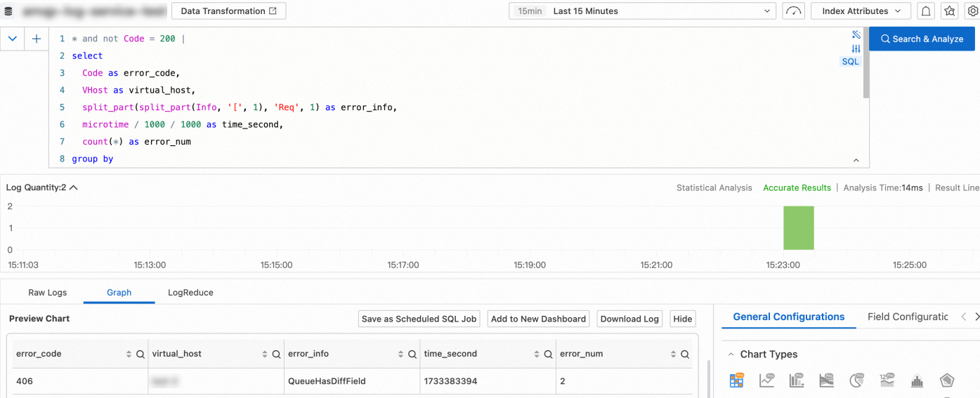This screenshot has width=980, height=398.
Task: Sort by error_info column
Action: pos(400,354)
